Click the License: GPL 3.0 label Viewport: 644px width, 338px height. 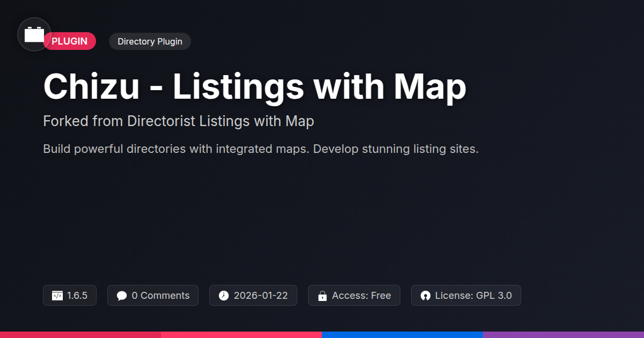473,296
